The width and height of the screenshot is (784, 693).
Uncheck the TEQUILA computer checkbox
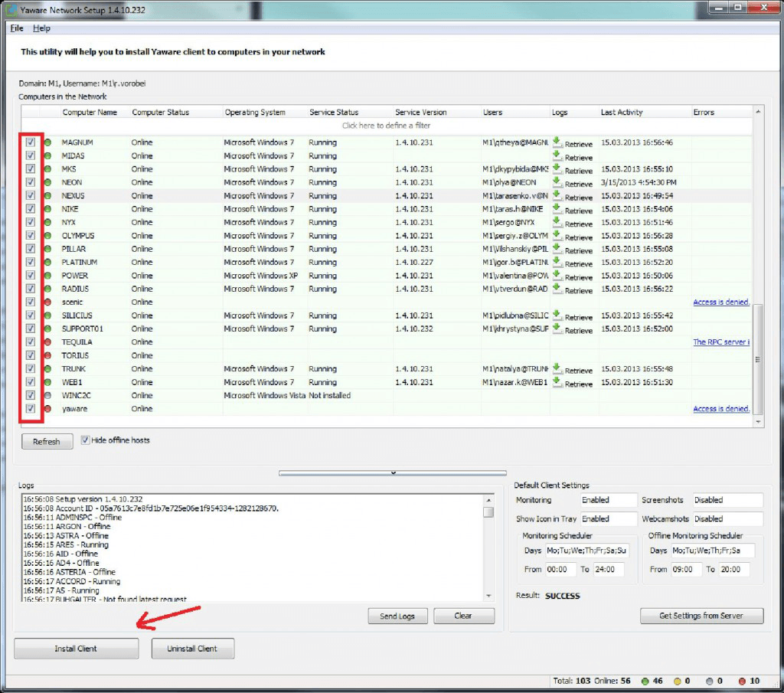pos(31,342)
